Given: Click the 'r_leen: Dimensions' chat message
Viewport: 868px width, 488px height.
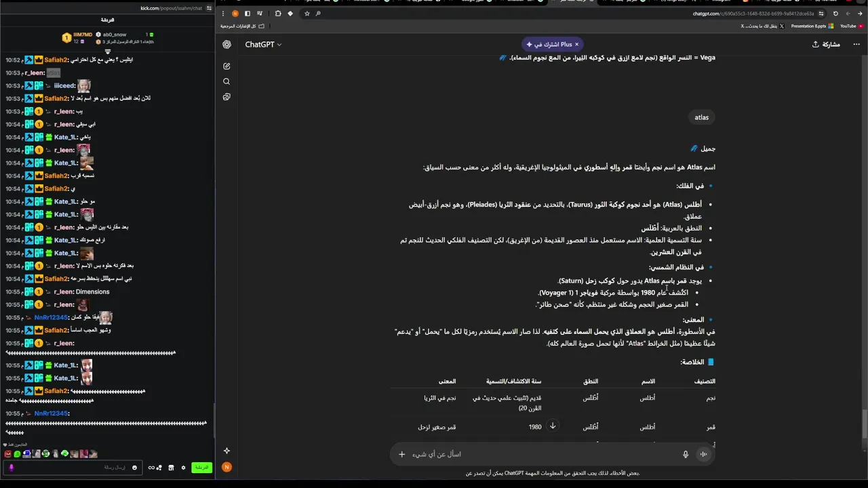Looking at the screenshot, I should coord(81,291).
